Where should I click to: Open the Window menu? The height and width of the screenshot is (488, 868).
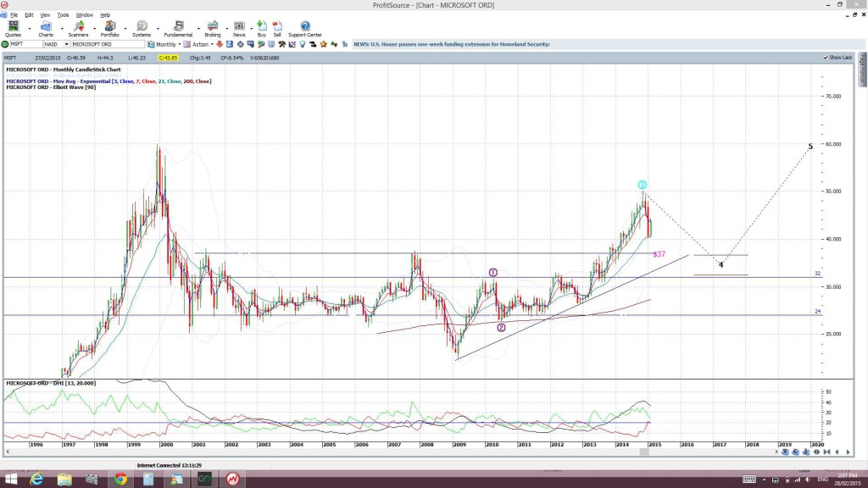click(x=84, y=15)
